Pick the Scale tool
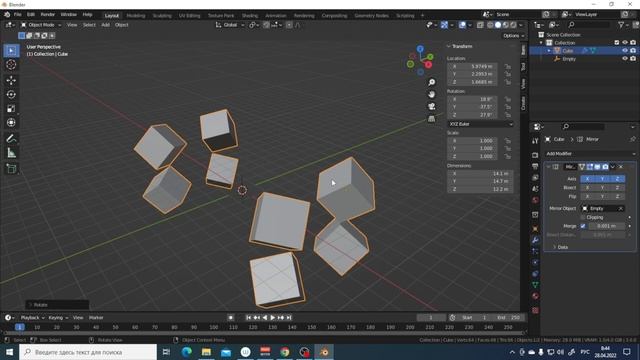Screen dimensions: 640x360 point(11,109)
